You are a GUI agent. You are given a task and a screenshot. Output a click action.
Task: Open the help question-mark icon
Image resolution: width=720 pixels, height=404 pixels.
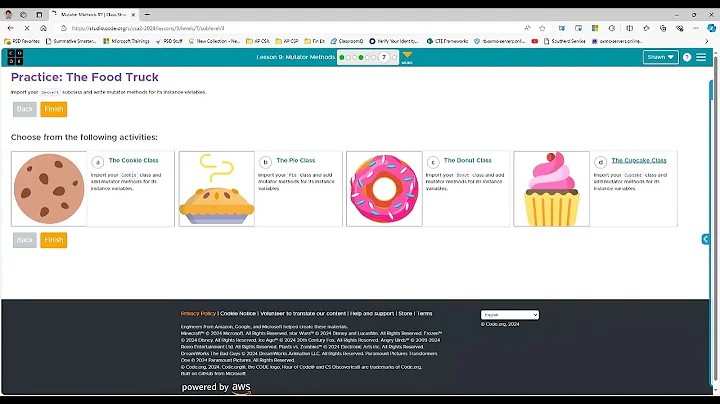click(x=686, y=57)
